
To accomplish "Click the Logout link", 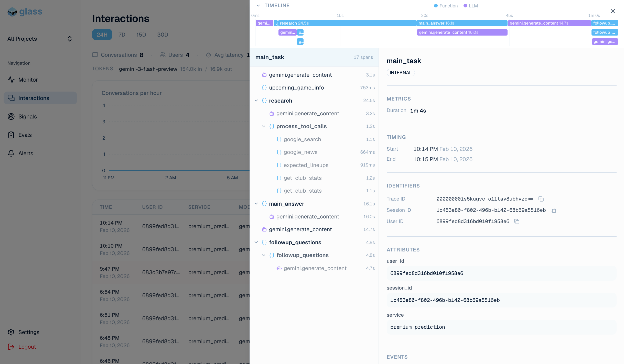I will point(27,347).
